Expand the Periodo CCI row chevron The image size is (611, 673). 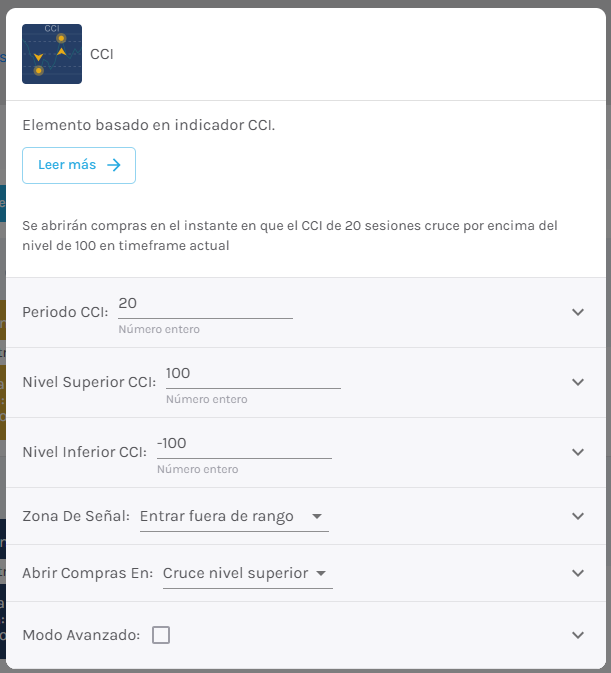pos(578,312)
